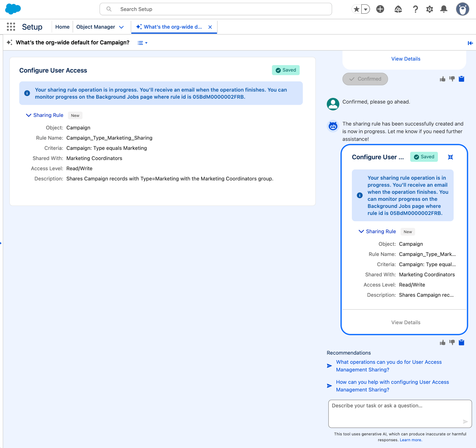Image resolution: width=476 pixels, height=448 pixels.
Task: Click the favorites star icon
Action: click(356, 9)
